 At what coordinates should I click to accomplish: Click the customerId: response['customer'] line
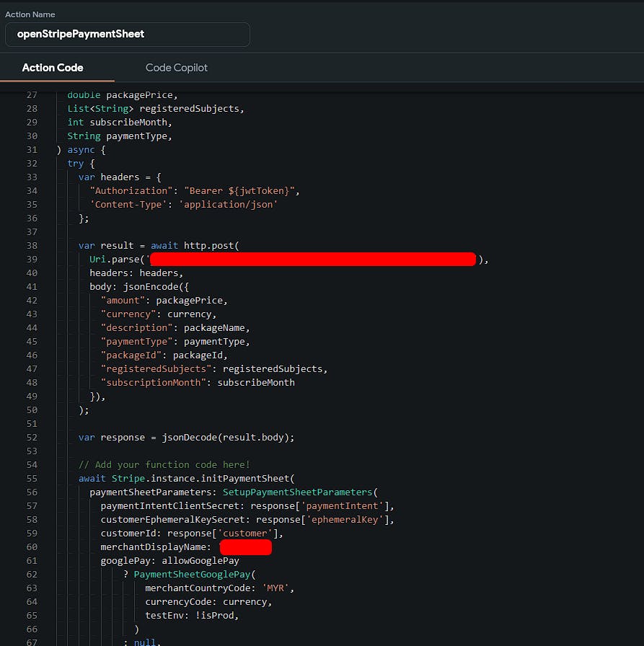[191, 534]
